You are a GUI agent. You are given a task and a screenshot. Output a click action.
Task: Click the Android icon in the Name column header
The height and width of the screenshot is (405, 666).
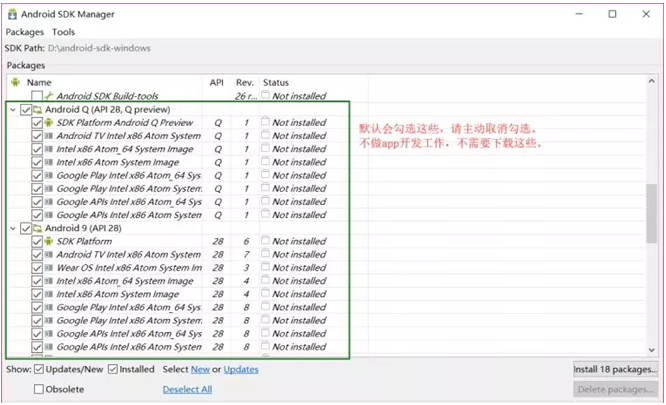(16, 82)
